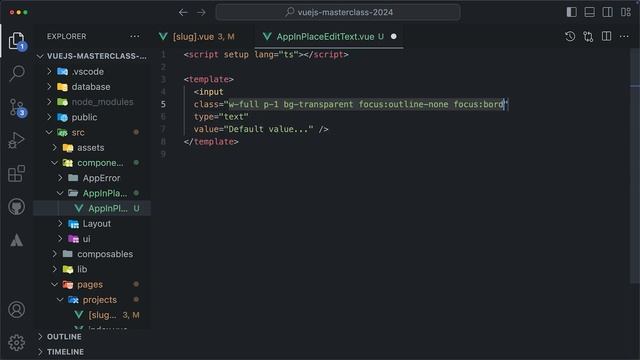640x360 pixels.
Task: Collapse the components folder
Action: click(93, 163)
